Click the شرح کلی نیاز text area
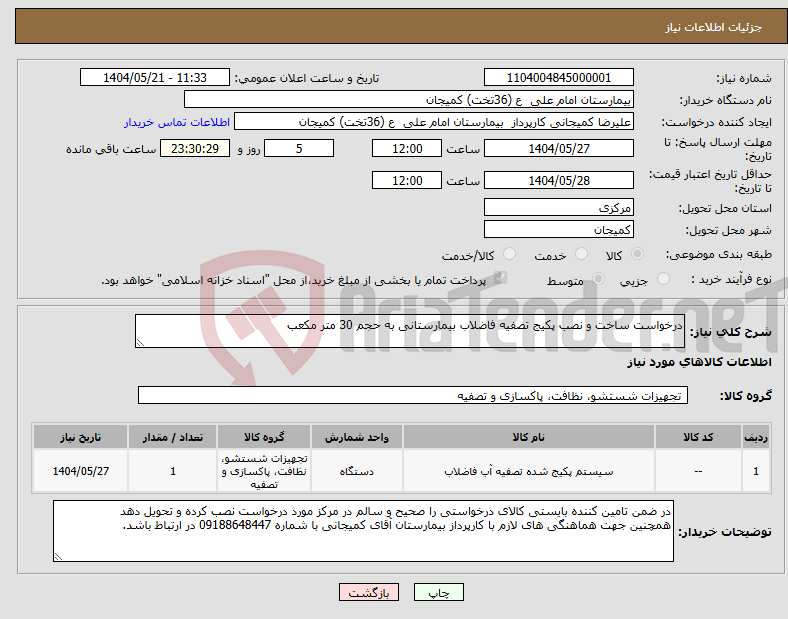 (x=410, y=331)
